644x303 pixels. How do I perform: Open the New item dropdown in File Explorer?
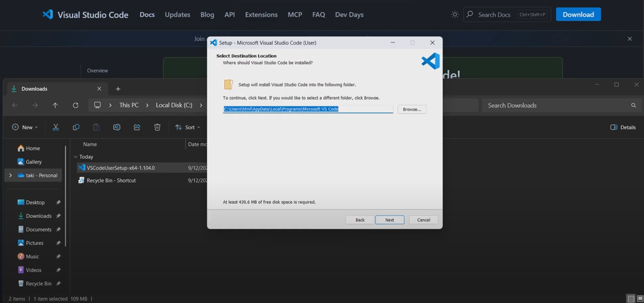[x=25, y=127]
